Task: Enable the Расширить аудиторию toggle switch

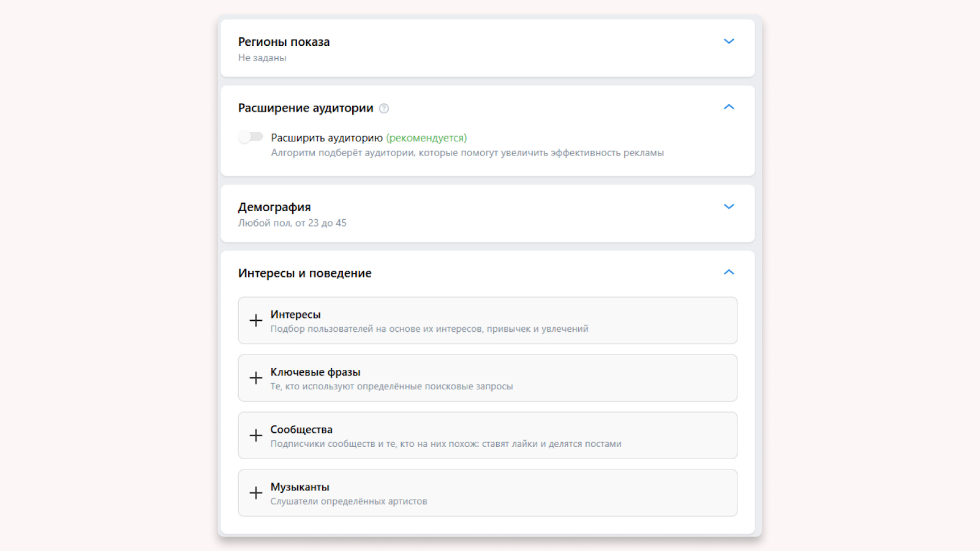Action: (x=251, y=137)
